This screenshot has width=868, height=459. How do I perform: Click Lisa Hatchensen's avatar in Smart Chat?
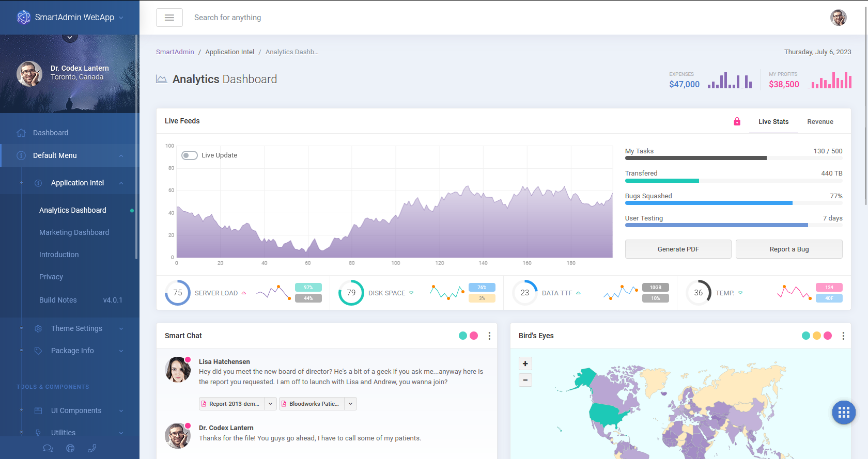(x=178, y=370)
